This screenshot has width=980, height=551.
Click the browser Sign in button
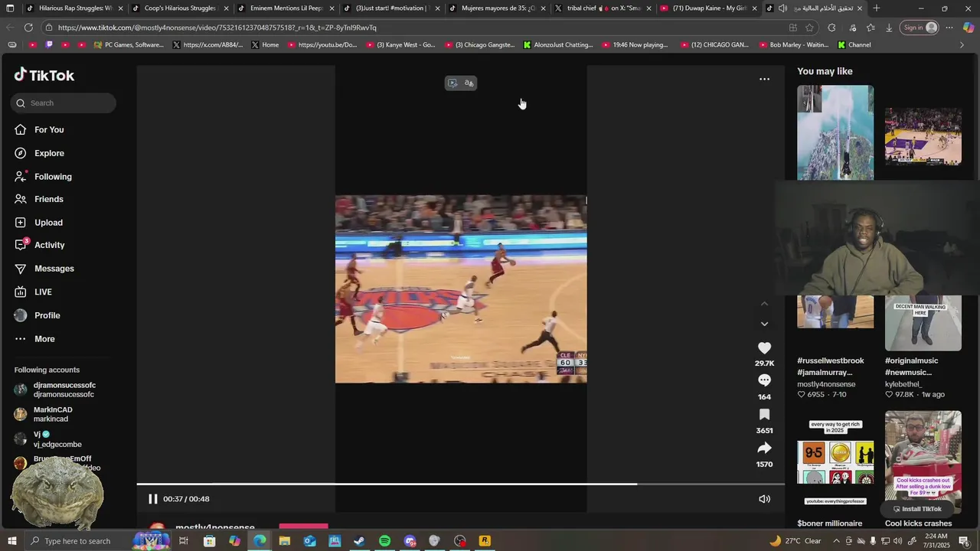coord(920,28)
